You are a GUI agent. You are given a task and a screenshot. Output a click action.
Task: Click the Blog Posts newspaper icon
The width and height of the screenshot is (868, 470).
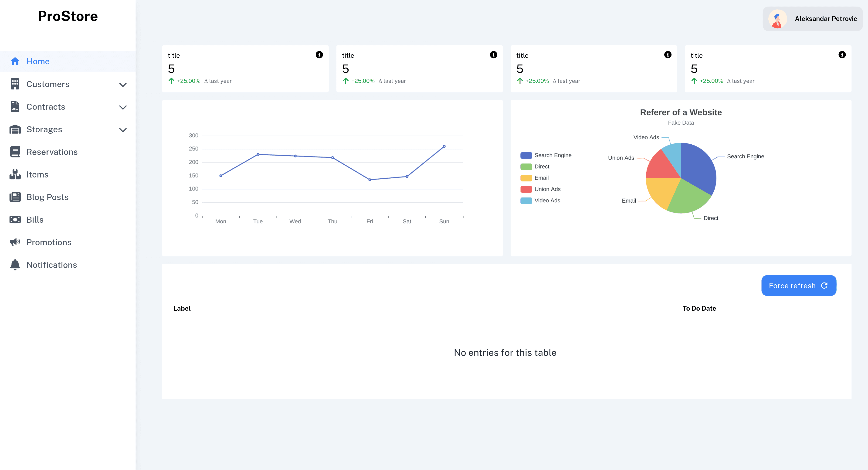click(x=15, y=197)
